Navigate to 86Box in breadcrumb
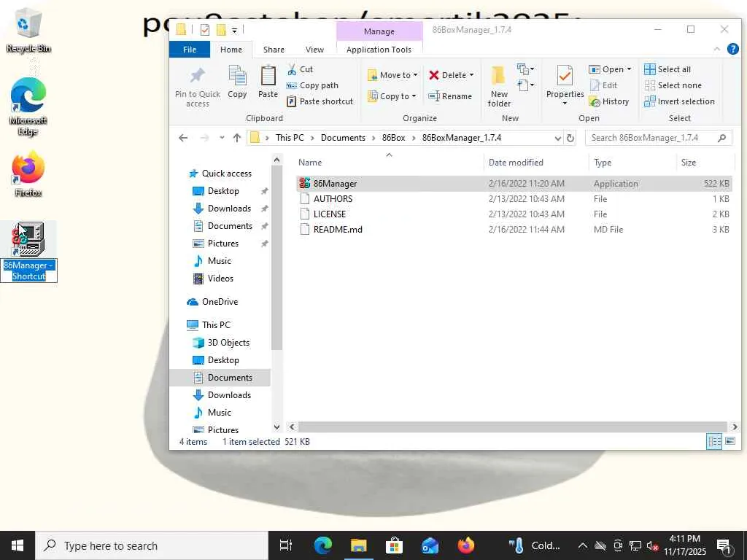 (x=393, y=138)
